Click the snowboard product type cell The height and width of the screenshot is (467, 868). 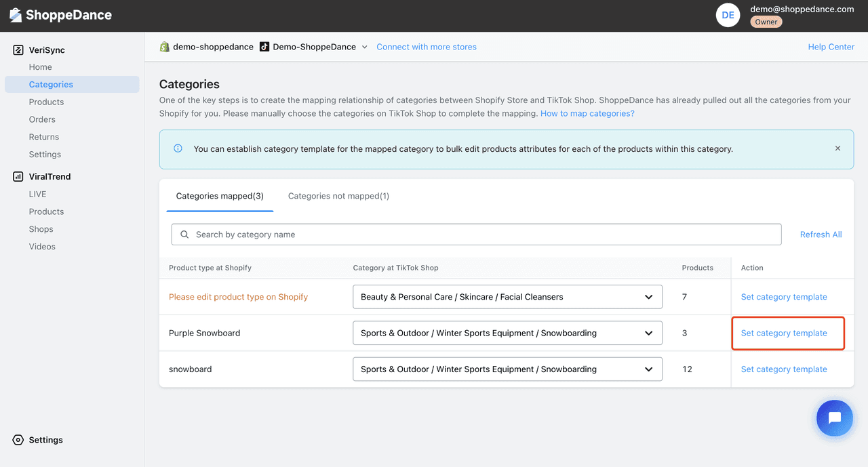coord(191,369)
